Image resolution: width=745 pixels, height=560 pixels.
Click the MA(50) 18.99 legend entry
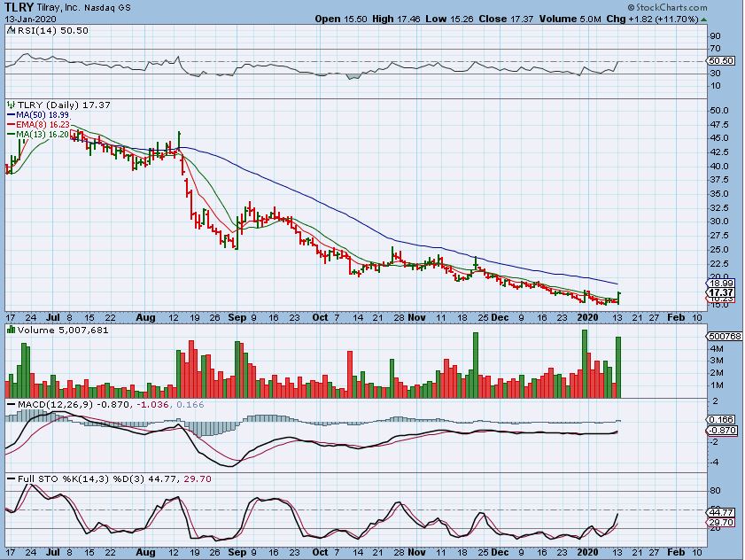click(x=38, y=115)
